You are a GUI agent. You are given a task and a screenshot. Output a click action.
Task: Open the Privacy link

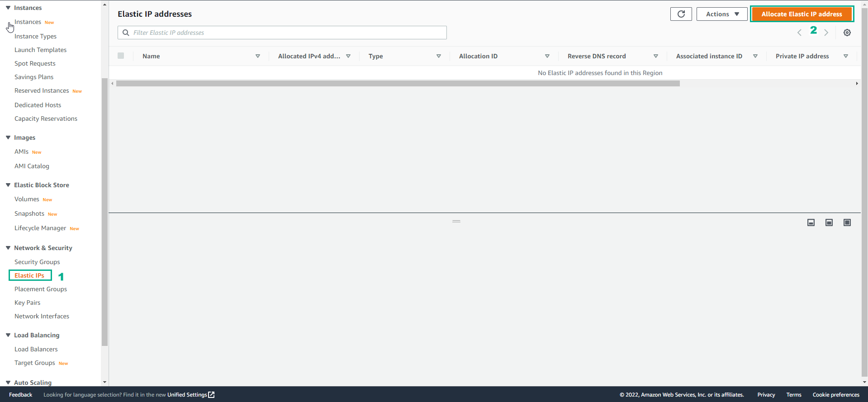click(766, 395)
